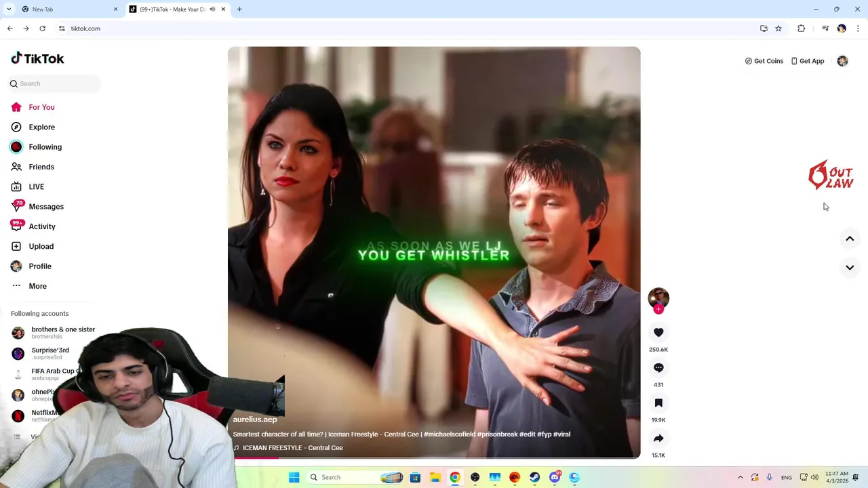Go back in browser
Viewport: 868px width, 488px height.
9,28
